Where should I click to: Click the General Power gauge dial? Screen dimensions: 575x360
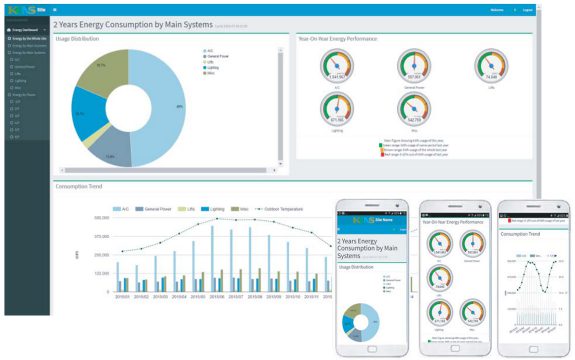click(414, 66)
